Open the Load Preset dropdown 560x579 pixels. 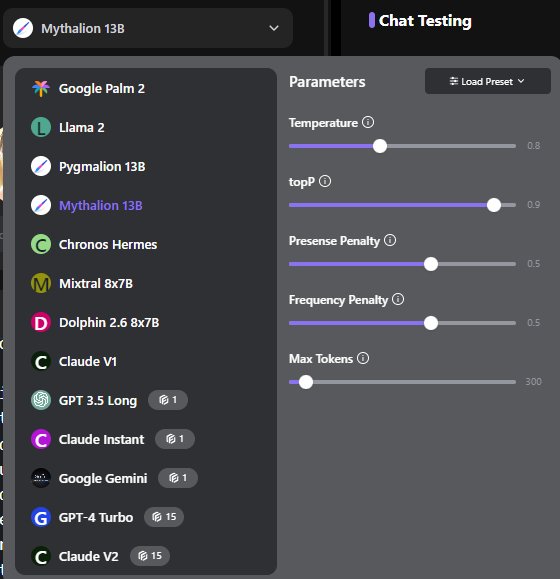pos(488,81)
